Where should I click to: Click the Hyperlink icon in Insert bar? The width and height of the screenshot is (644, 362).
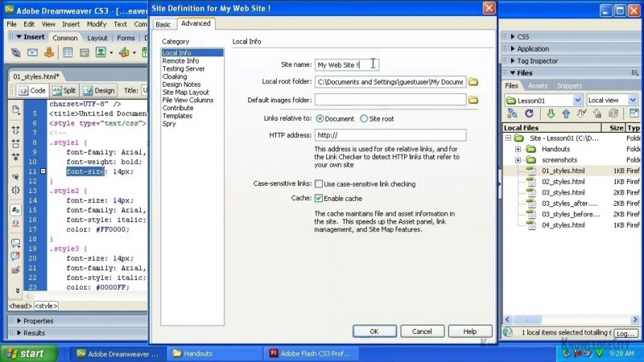click(15, 52)
